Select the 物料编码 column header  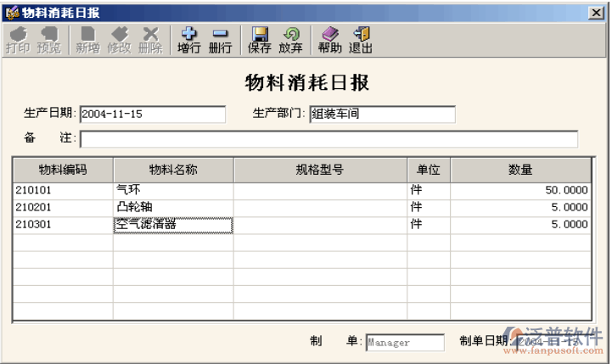pyautogui.click(x=63, y=170)
